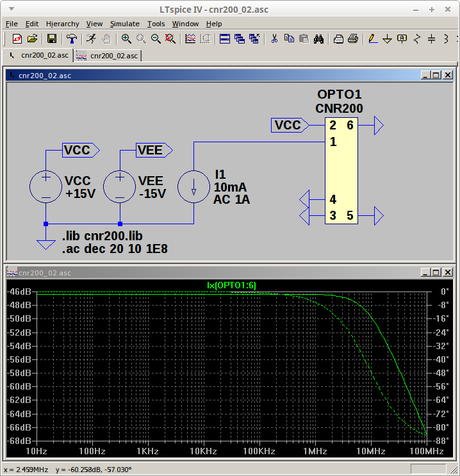460x476 pixels.
Task: Click the -46dB magnitude axis label
Action: click(x=19, y=291)
